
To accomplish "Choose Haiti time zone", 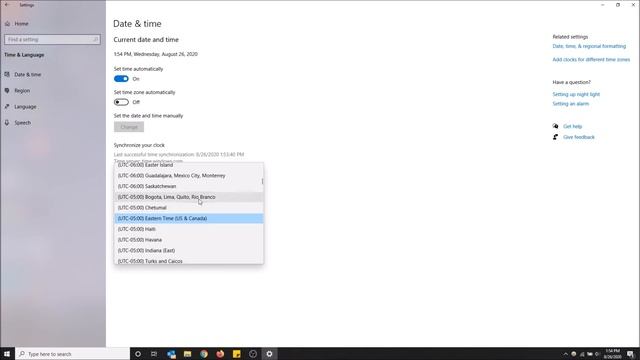I will point(188,229).
